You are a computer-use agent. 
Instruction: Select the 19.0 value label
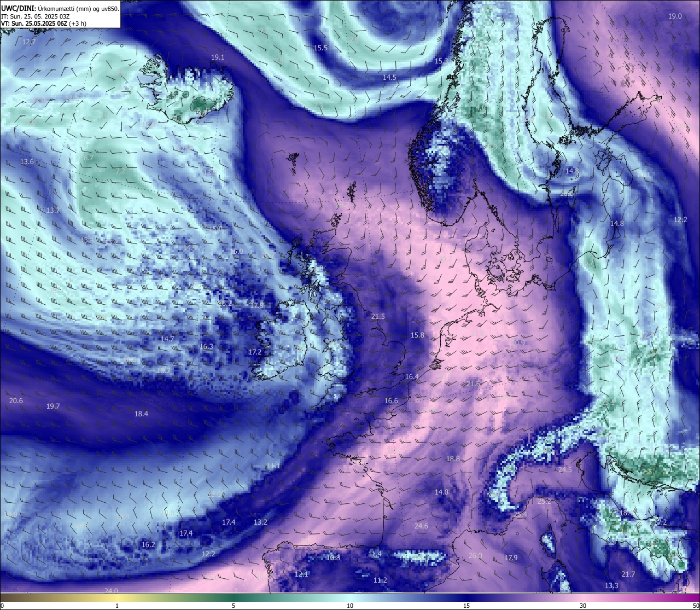(x=675, y=16)
